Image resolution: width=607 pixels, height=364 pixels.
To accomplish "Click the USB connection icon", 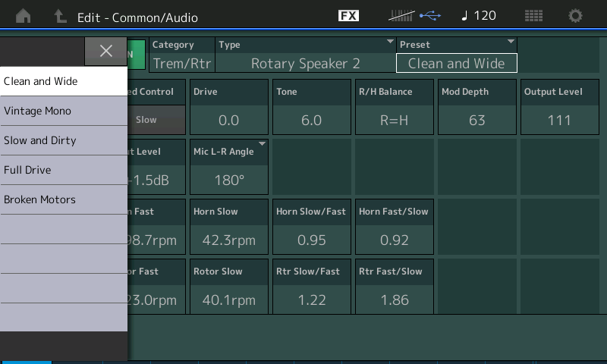I will coord(429,16).
